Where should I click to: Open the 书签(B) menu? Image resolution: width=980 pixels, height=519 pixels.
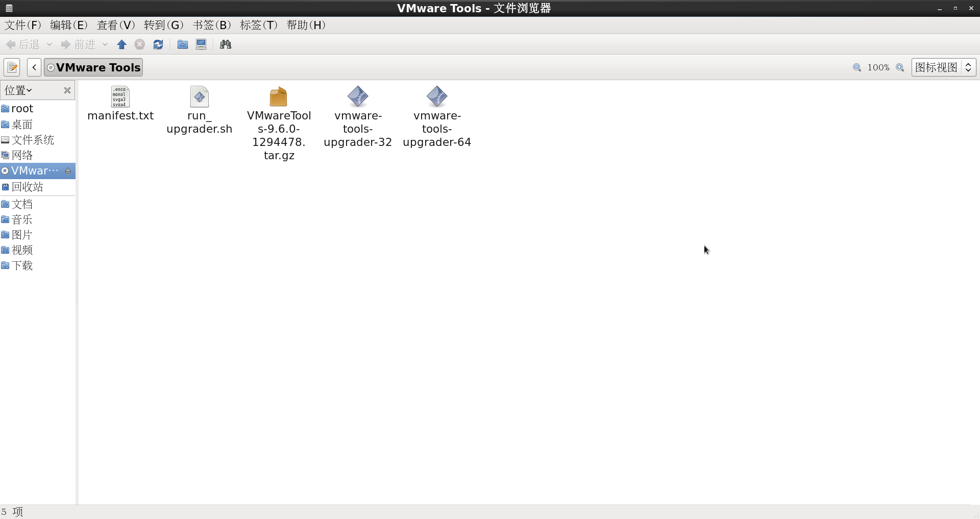click(212, 25)
